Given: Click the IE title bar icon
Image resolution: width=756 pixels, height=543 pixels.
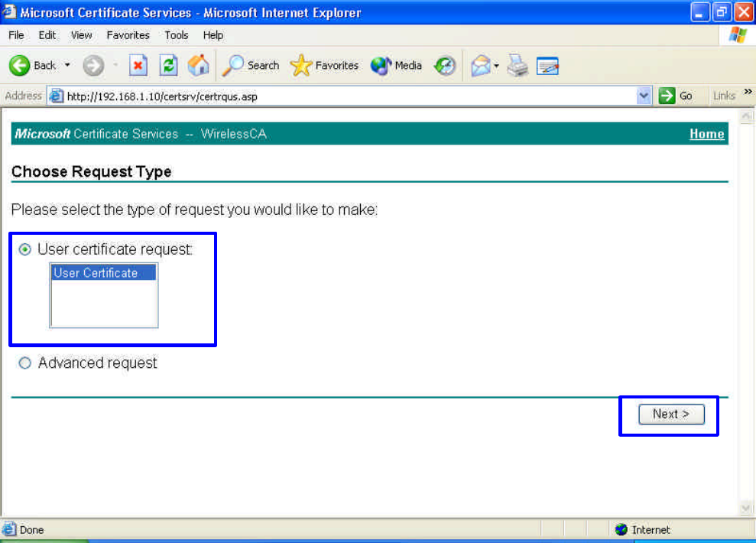Looking at the screenshot, I should click(x=8, y=11).
